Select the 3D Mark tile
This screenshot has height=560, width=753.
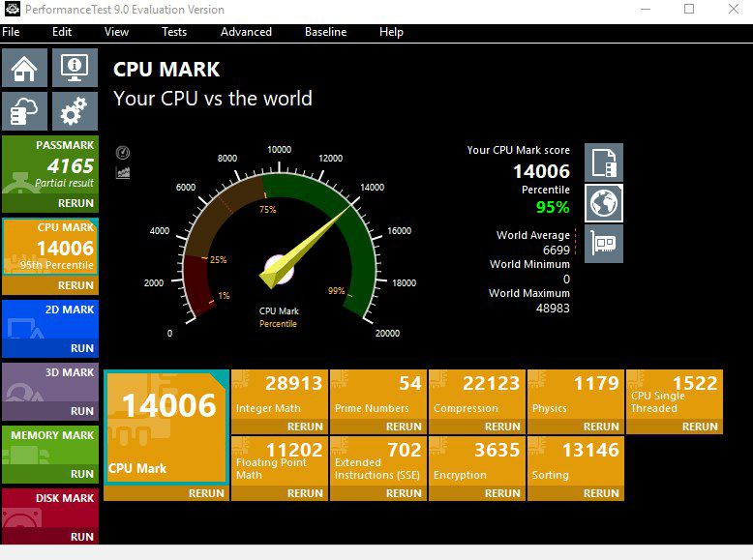pos(50,382)
